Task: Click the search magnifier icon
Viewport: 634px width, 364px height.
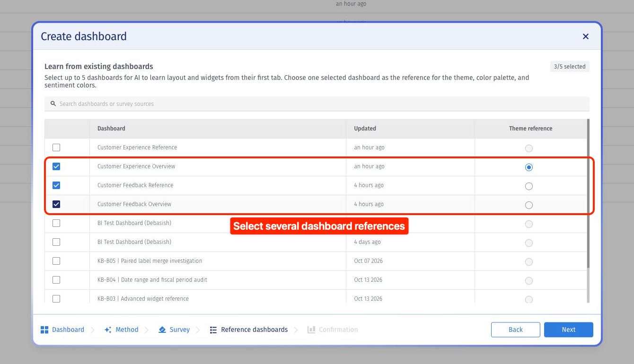Action: point(53,104)
